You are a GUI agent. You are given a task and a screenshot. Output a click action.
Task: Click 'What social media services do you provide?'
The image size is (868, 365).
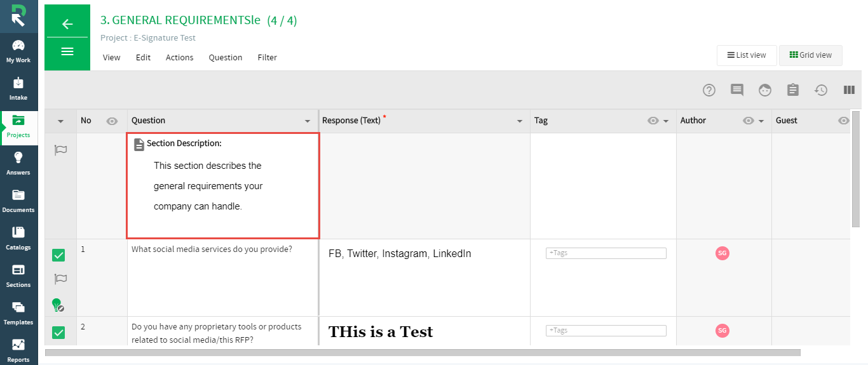[x=212, y=249]
